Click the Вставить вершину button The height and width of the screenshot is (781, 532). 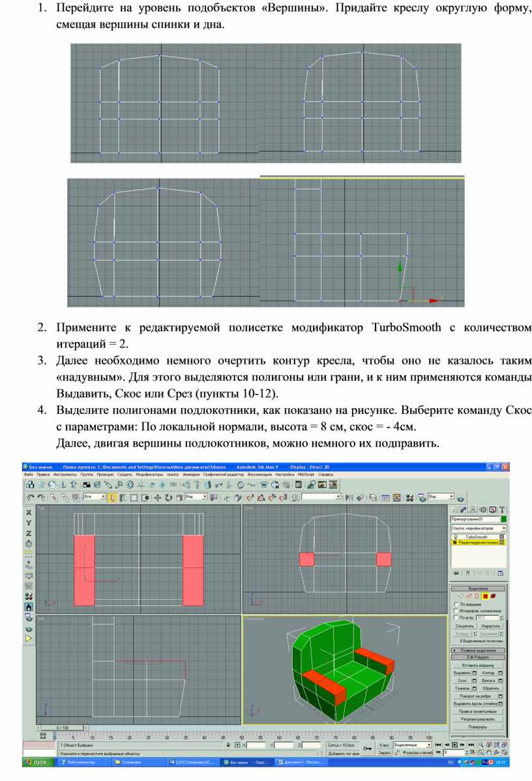pyautogui.click(x=478, y=666)
